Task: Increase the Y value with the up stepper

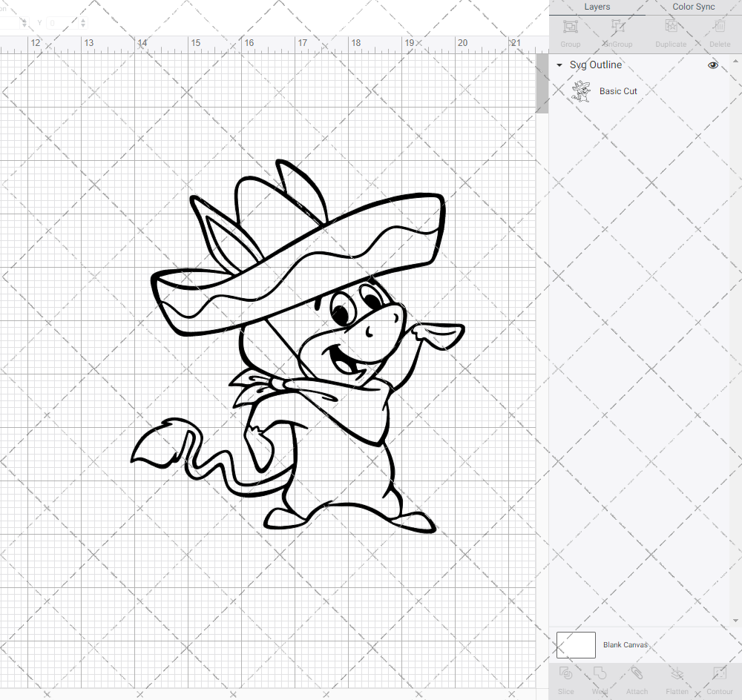Action: [x=82, y=19]
